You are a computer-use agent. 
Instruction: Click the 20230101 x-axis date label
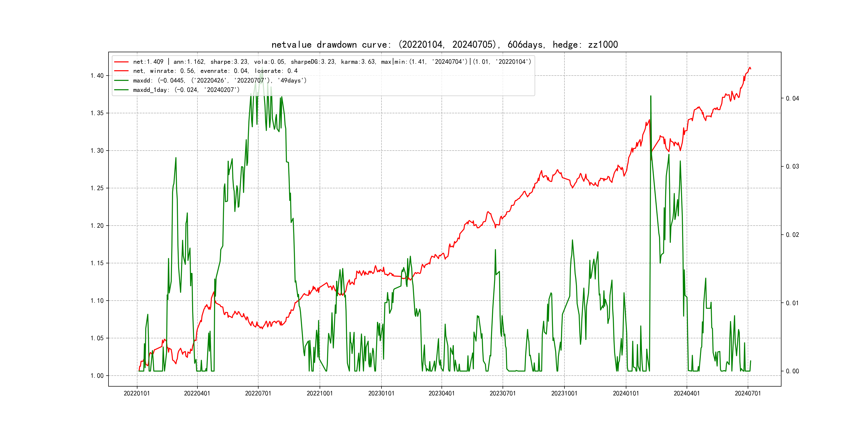point(381,393)
